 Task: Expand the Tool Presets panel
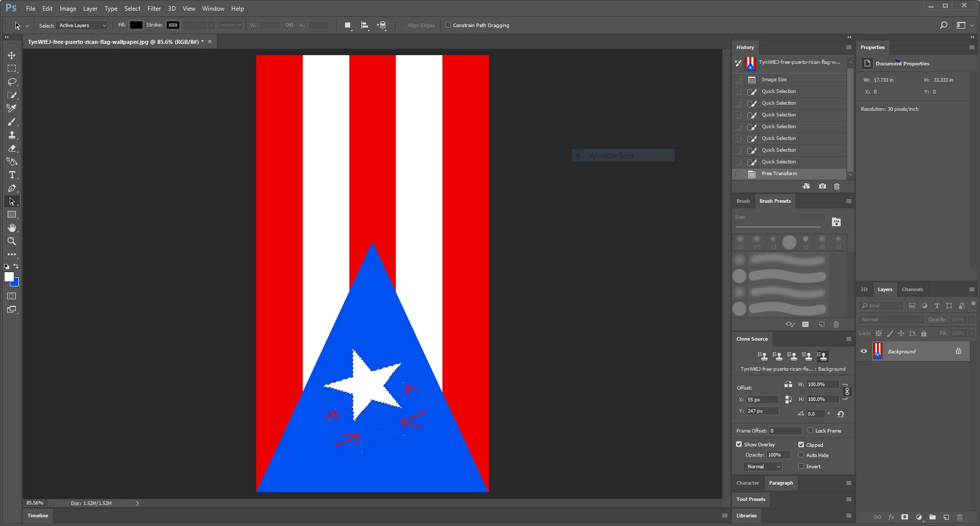(x=751, y=499)
